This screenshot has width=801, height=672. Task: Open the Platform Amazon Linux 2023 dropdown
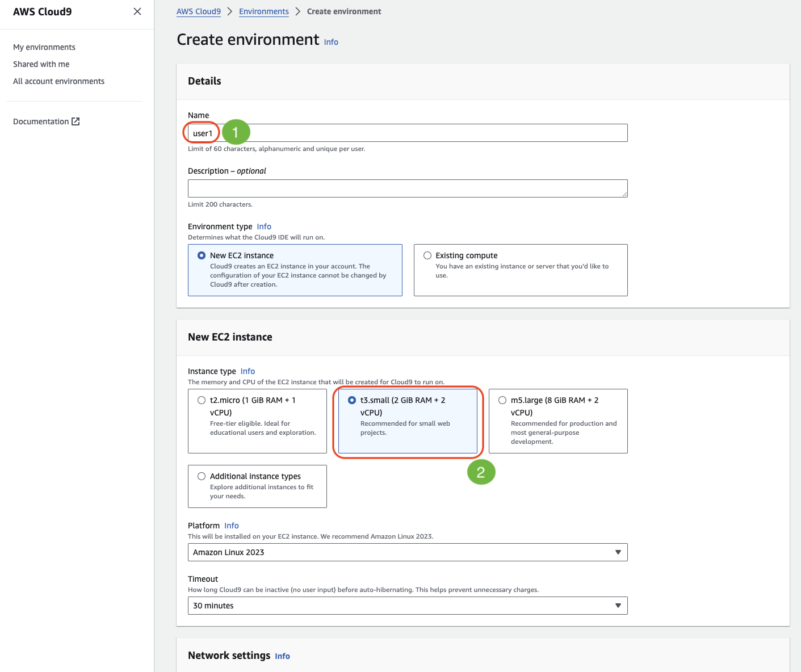408,552
